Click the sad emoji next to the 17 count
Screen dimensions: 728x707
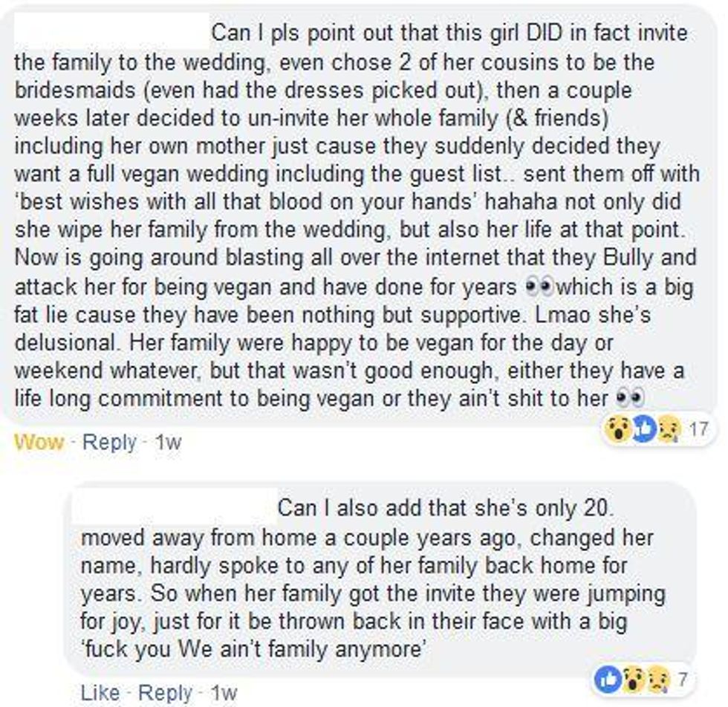pos(669,429)
